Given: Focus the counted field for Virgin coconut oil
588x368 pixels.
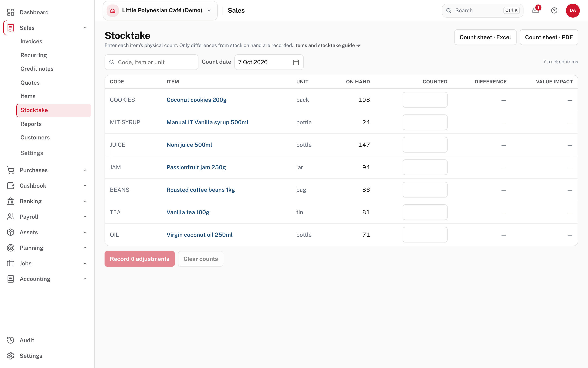Looking at the screenshot, I should (x=425, y=235).
